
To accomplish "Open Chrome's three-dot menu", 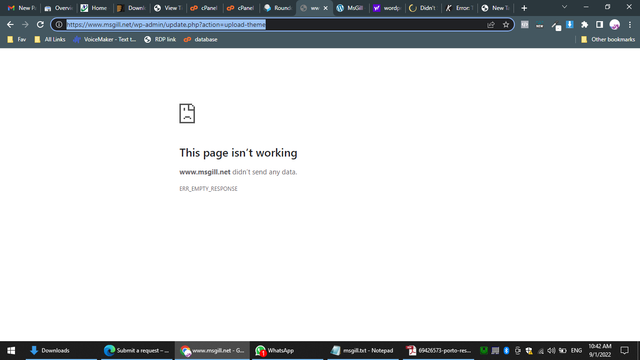I will tap(630, 24).
